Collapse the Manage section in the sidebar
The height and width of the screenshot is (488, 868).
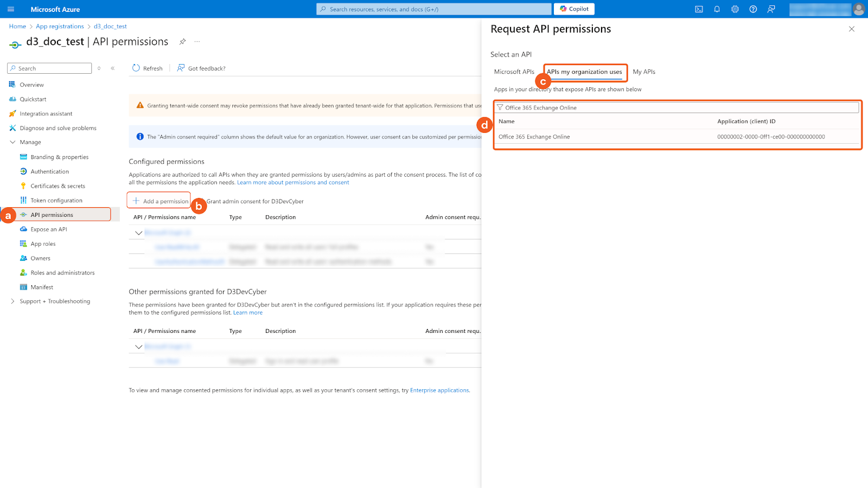(x=12, y=142)
